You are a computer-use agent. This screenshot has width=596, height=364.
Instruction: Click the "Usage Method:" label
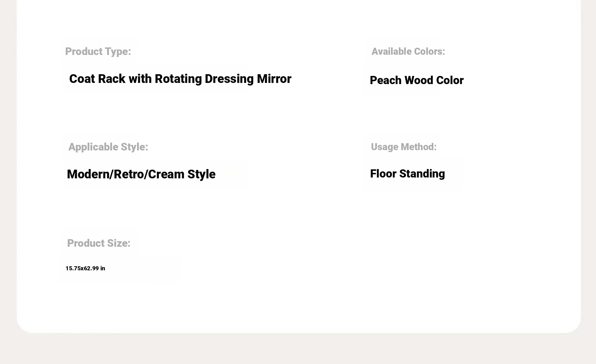[404, 147]
